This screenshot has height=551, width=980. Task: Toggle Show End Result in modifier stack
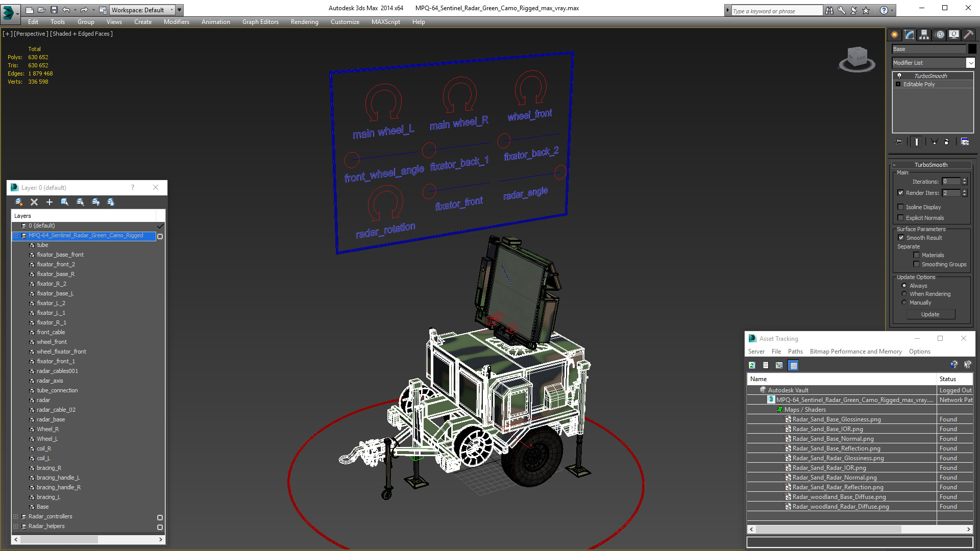point(917,142)
